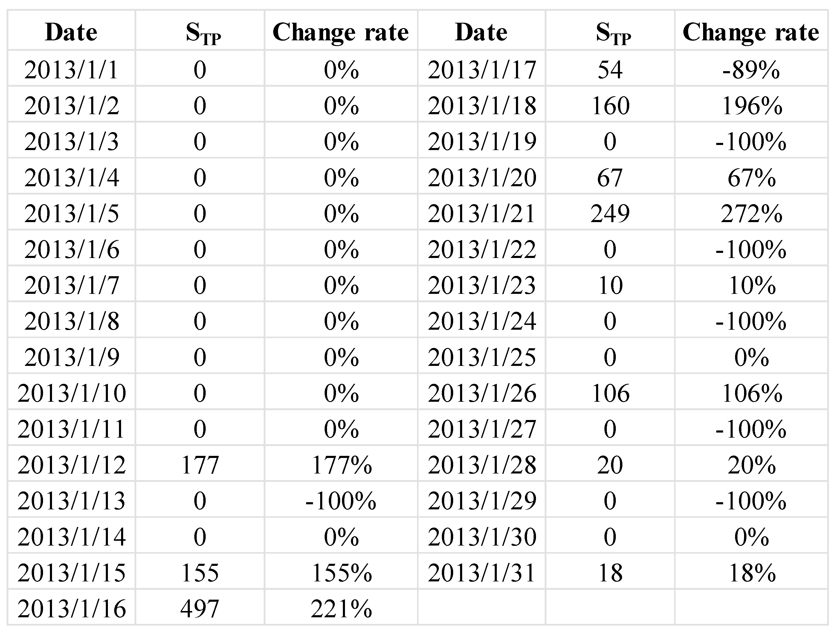Screen dimensions: 840x640
Task: Click the 2013/1/18 date cell
Action: tap(482, 106)
